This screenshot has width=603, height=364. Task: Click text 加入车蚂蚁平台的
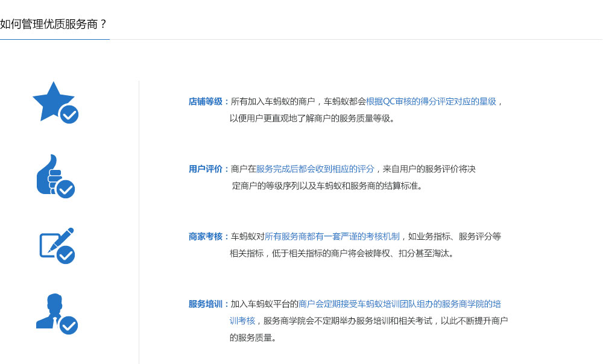(265, 304)
